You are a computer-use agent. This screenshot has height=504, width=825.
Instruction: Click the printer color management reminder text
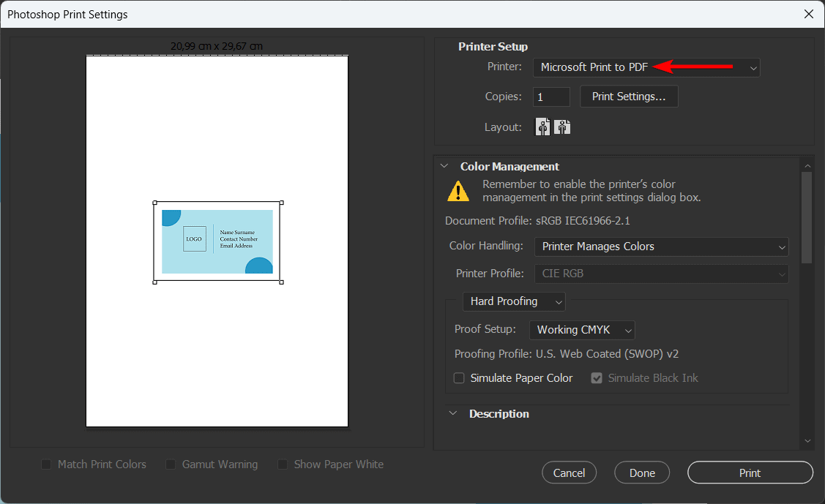coord(591,191)
